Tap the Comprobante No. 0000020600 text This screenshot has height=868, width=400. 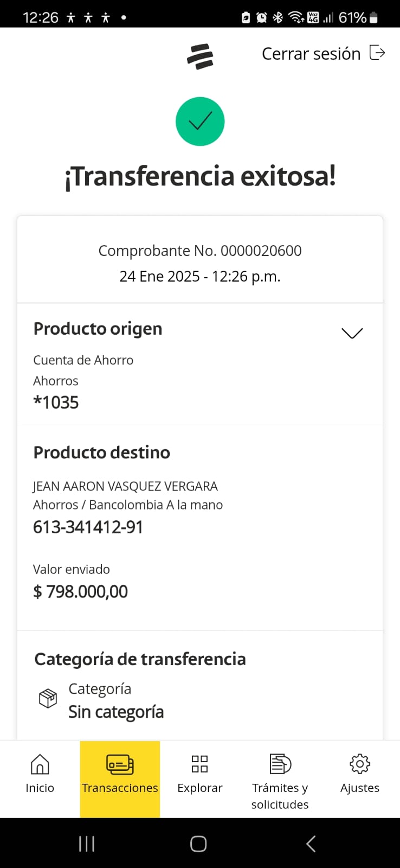[200, 251]
